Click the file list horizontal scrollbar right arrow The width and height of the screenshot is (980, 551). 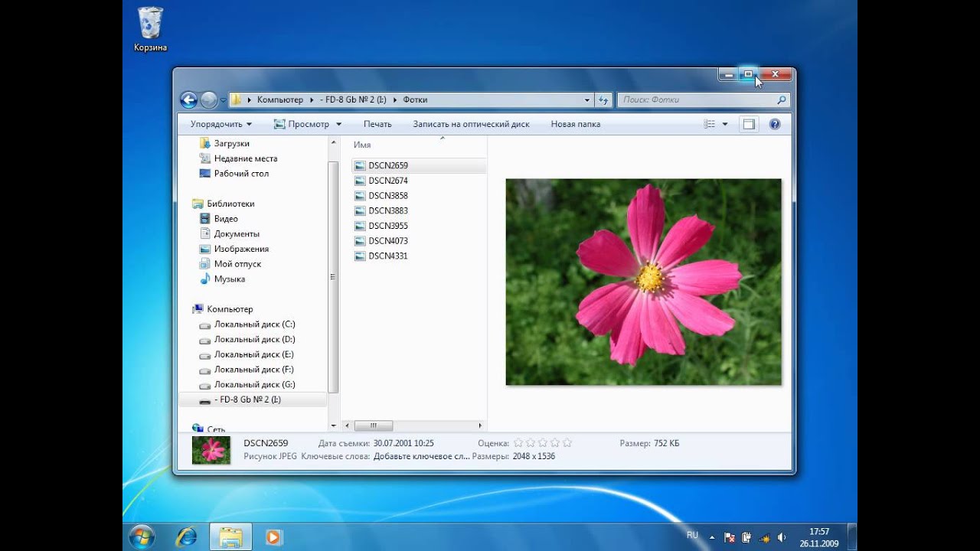(x=481, y=425)
